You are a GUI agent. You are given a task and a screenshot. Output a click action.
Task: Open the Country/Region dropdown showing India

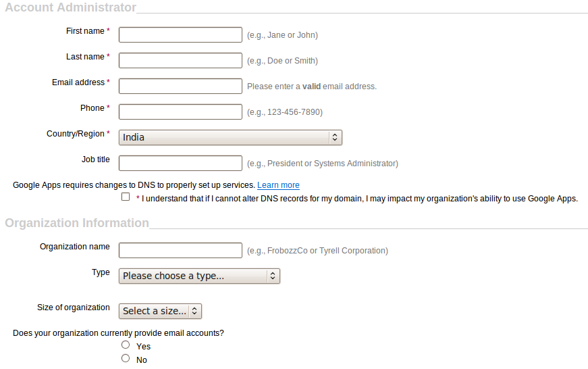[x=230, y=137]
